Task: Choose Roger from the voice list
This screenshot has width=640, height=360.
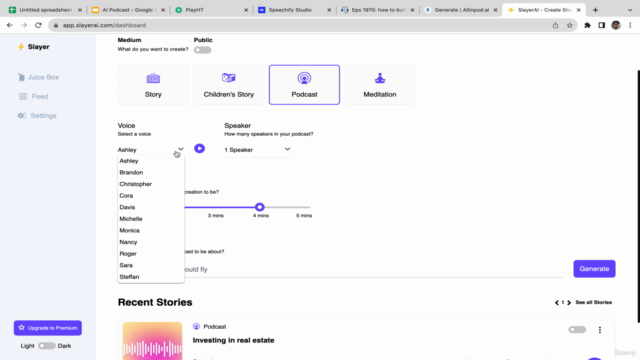Action: (151, 253)
